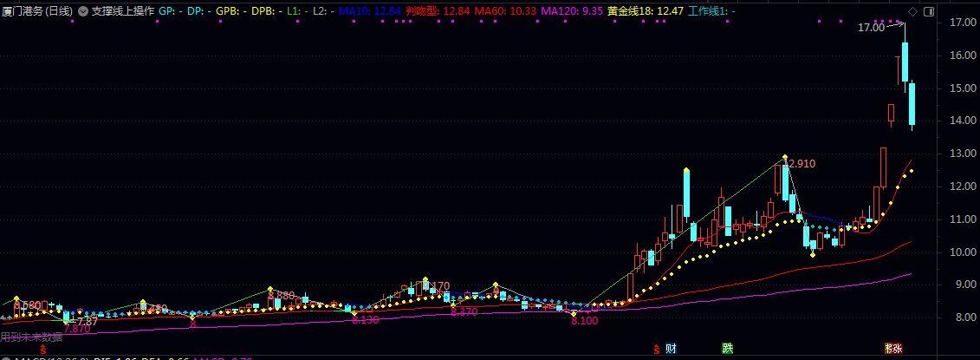Open the indicator dropdown next to 厦门港务(日线)
980x360 pixels.
82,11
